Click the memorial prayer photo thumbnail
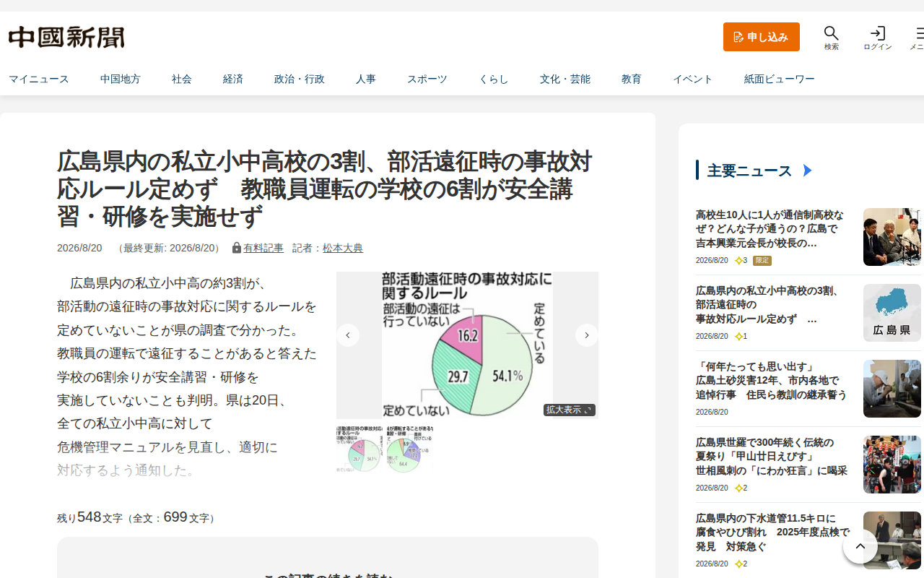The image size is (924, 578). pos(892,389)
